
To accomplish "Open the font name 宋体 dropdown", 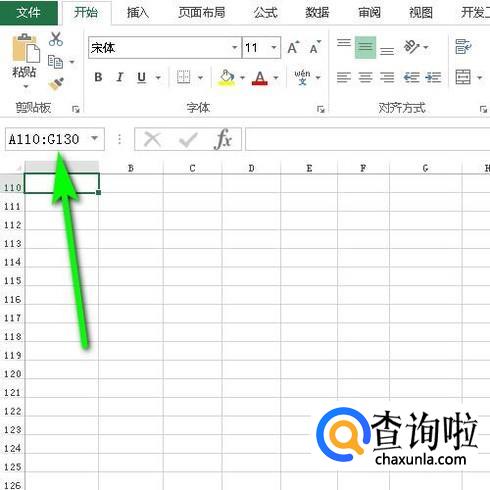I will tap(235, 47).
